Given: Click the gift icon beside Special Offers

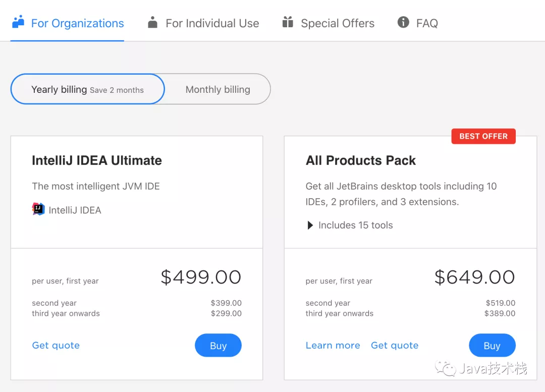Looking at the screenshot, I should (289, 22).
